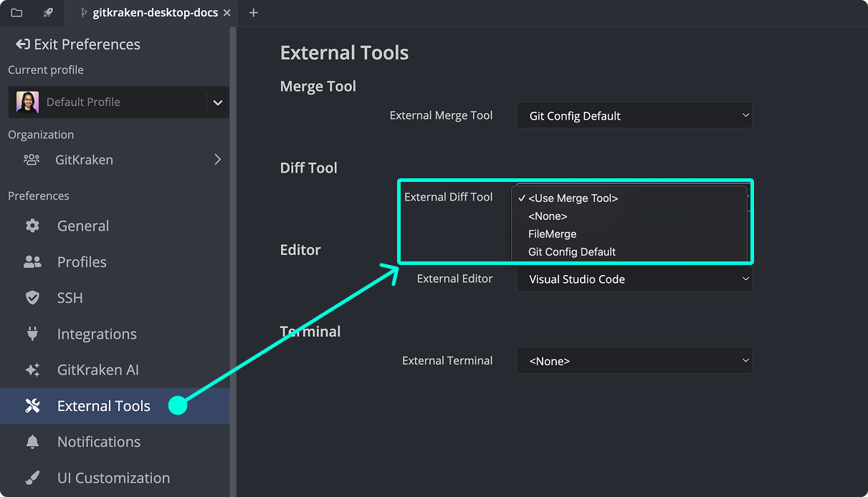868x497 pixels.
Task: Expand the Default Profile selector arrow
Action: coord(218,102)
